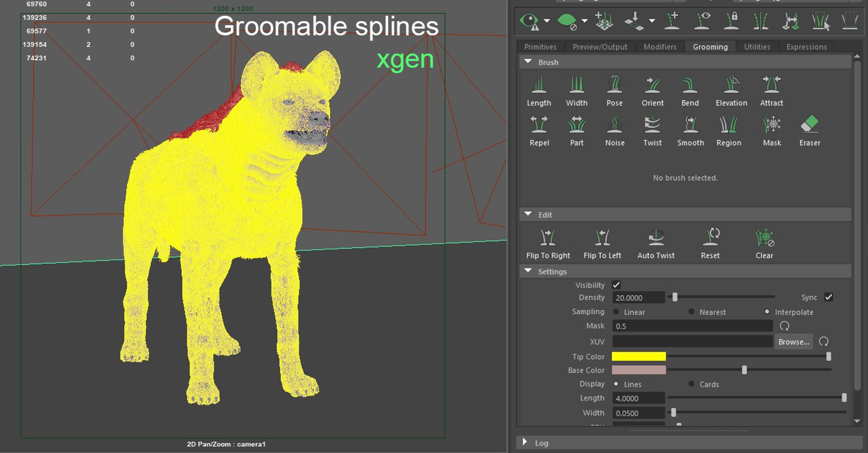Click Flip To Right edit tool

[x=547, y=244]
